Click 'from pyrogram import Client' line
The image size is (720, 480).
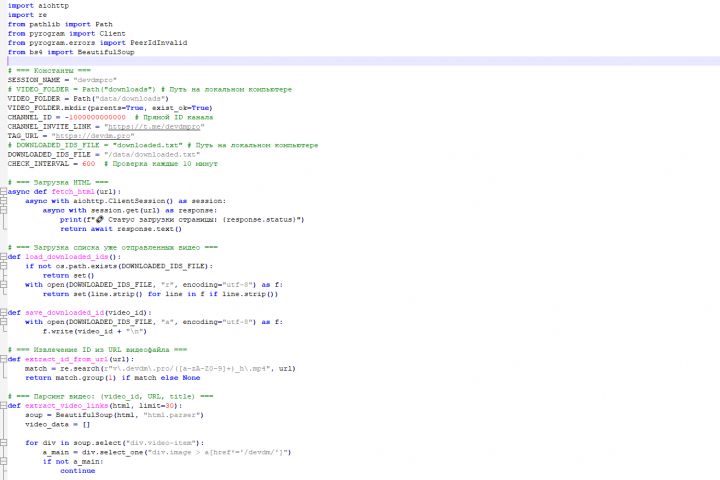tap(67, 34)
